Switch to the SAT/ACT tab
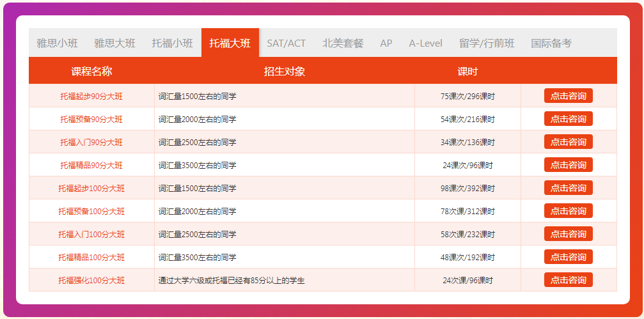The height and width of the screenshot is (319, 644). click(x=287, y=43)
